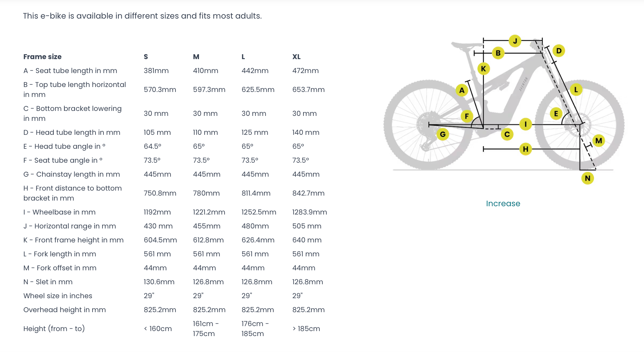The height and width of the screenshot is (352, 644).
Task: Select the yellow F seat angle marker
Action: pyautogui.click(x=467, y=116)
